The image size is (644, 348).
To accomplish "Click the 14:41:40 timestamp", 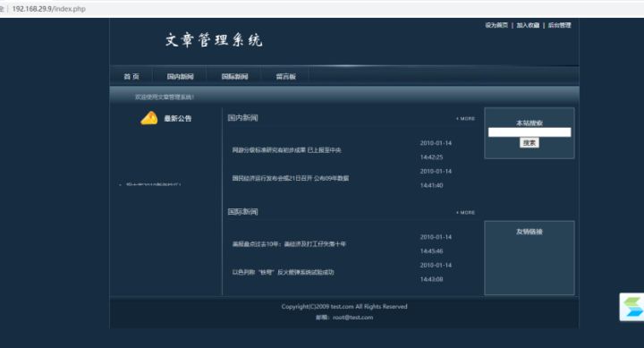I will [431, 185].
